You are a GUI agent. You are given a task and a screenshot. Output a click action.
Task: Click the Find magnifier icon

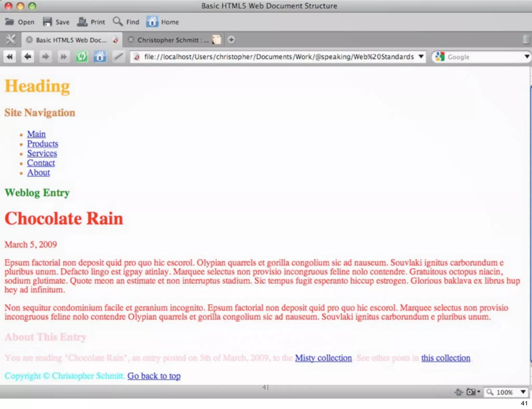pyautogui.click(x=118, y=22)
